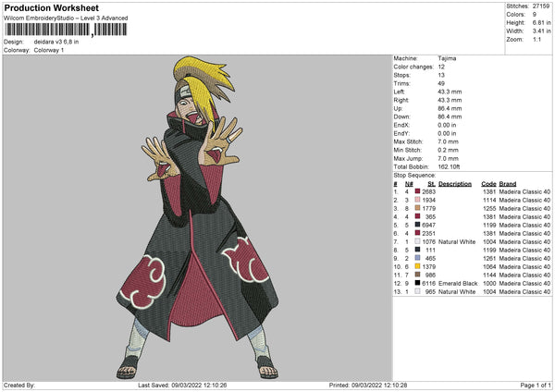Click the Max Jump value 7.0 mm
This screenshot has height=392, width=555.
(x=448, y=158)
